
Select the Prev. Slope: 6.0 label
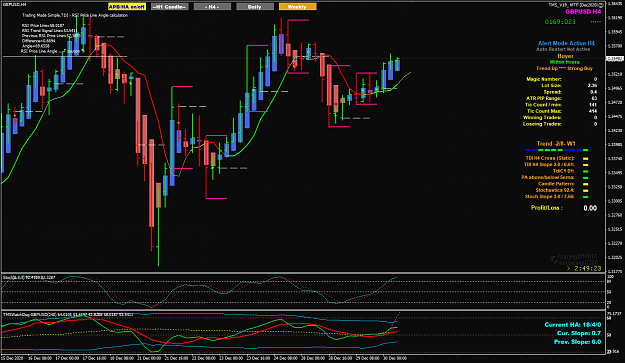click(x=578, y=342)
